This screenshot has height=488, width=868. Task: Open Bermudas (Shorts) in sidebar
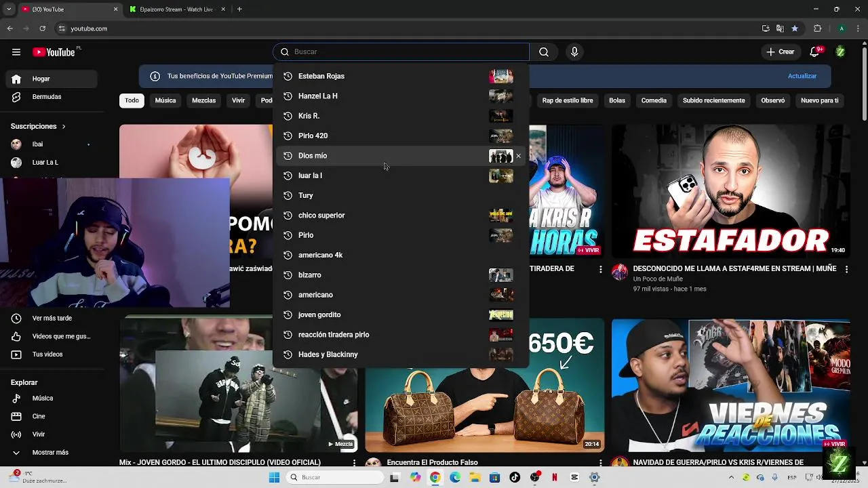pyautogui.click(x=52, y=97)
